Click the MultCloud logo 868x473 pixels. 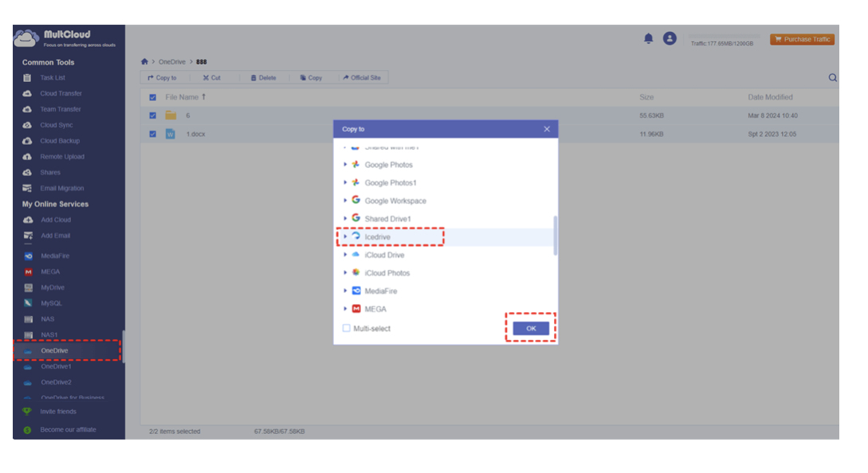tap(65, 38)
